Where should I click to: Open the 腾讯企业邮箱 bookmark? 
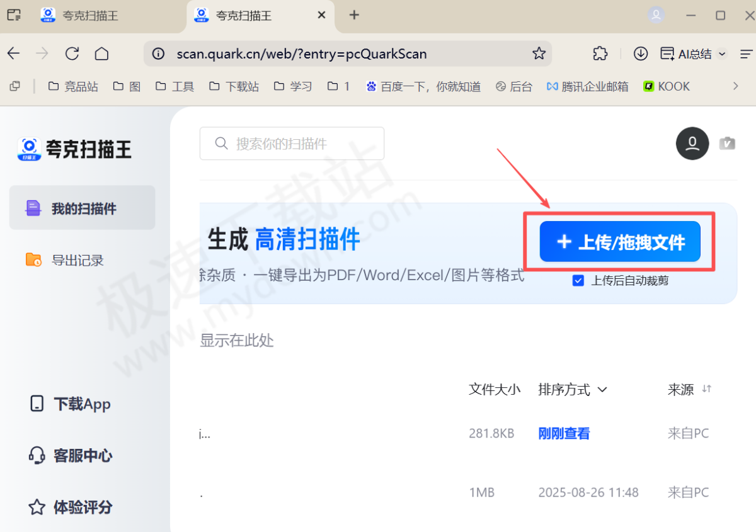588,86
